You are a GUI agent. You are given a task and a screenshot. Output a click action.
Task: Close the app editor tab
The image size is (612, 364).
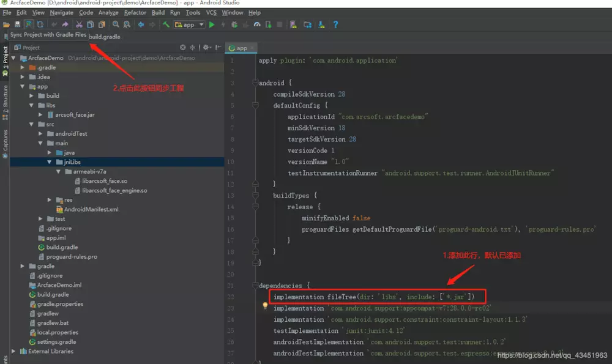click(252, 48)
